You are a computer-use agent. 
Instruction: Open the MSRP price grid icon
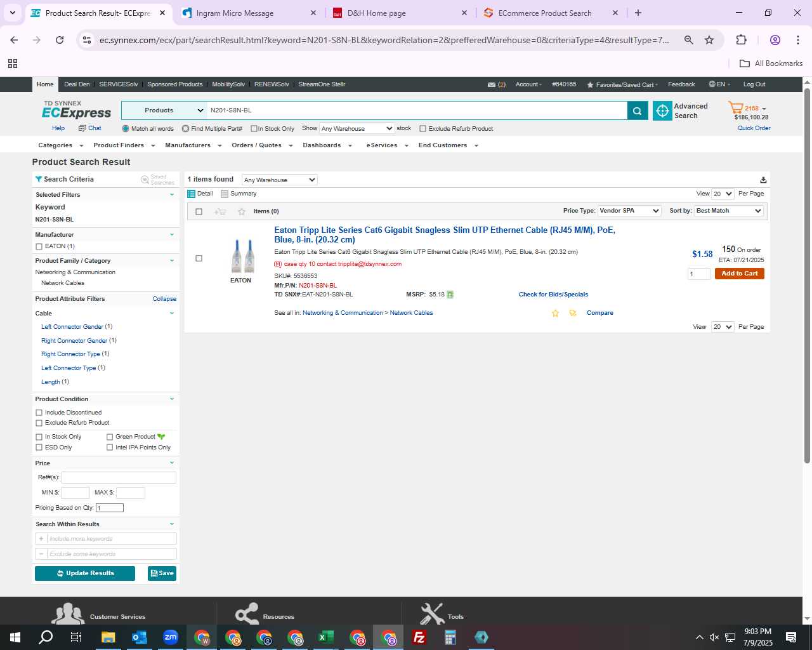(x=450, y=295)
